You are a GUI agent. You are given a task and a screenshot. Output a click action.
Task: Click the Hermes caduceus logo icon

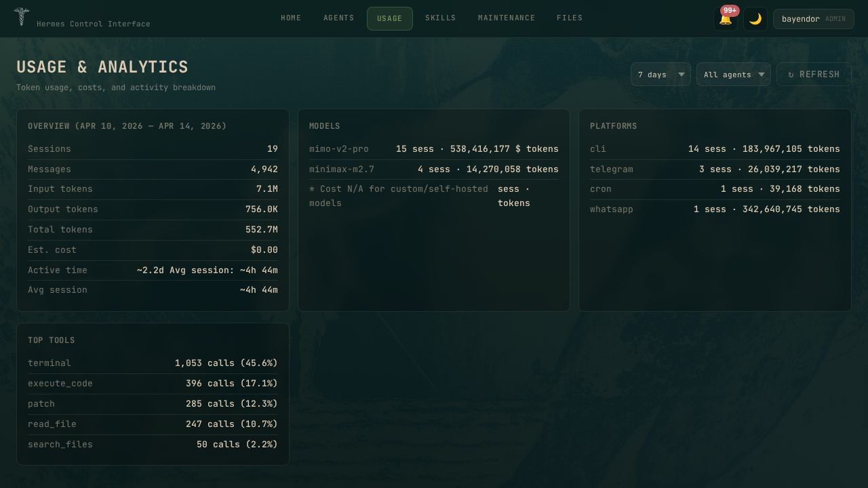tap(22, 17)
